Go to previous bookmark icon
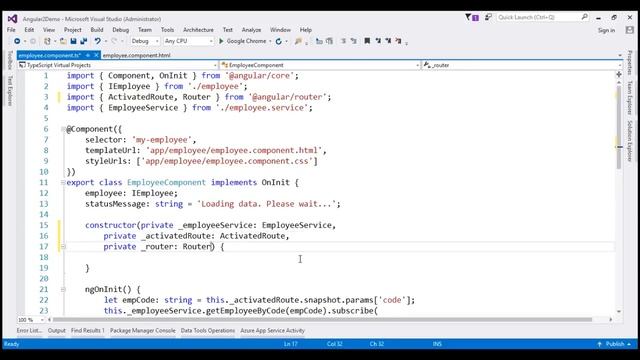Image resolution: width=640 pixels, height=360 pixels. pos(378,41)
